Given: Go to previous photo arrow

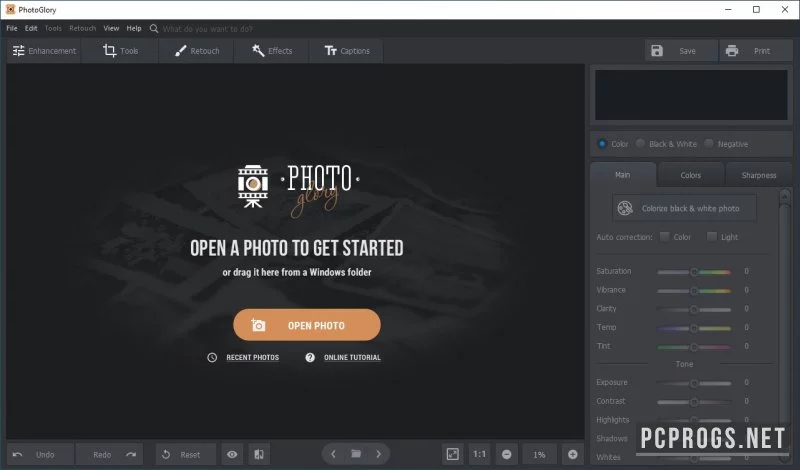Looking at the screenshot, I should [333, 454].
